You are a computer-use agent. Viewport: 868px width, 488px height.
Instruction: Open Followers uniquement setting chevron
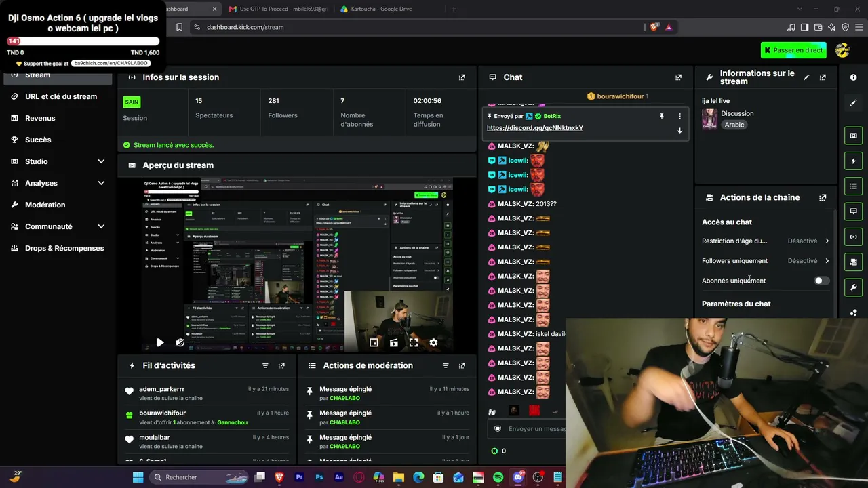[x=827, y=261]
